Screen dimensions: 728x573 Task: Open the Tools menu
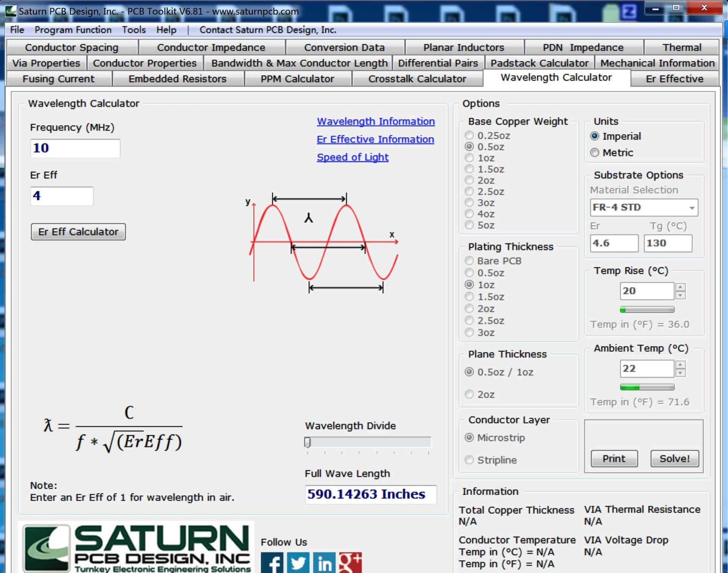pyautogui.click(x=133, y=30)
